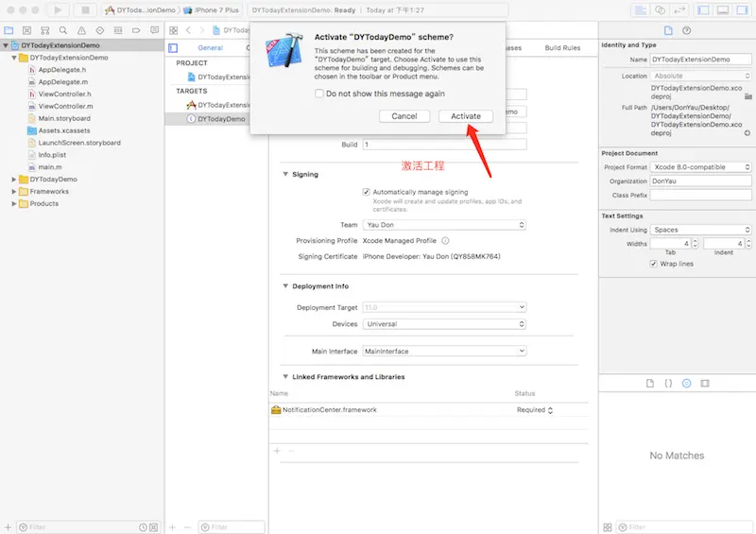Check Do not show this message again
Screen dimensions: 756x534
pos(319,94)
